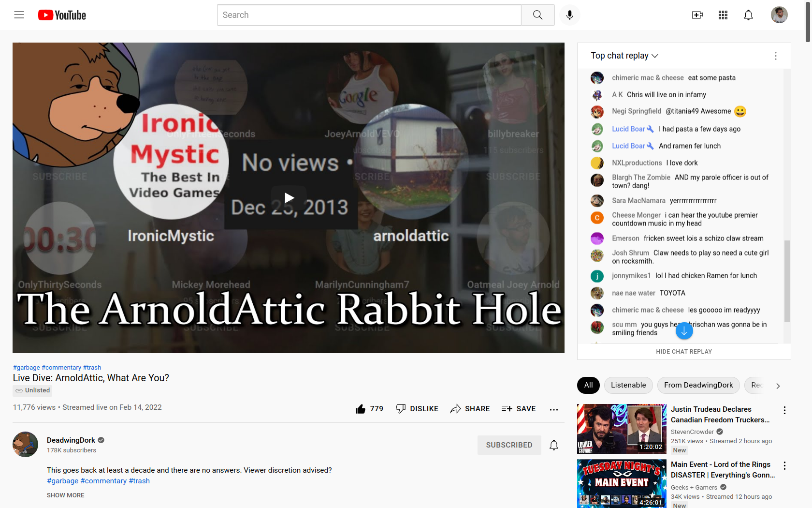Focus the Search input field
The width and height of the screenshot is (812, 508).
(x=369, y=15)
